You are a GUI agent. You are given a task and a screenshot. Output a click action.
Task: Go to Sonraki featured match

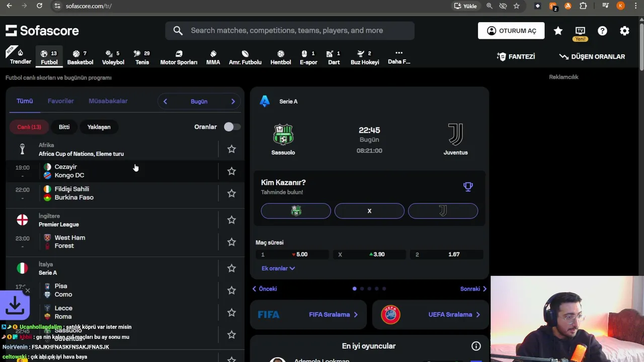point(473,289)
